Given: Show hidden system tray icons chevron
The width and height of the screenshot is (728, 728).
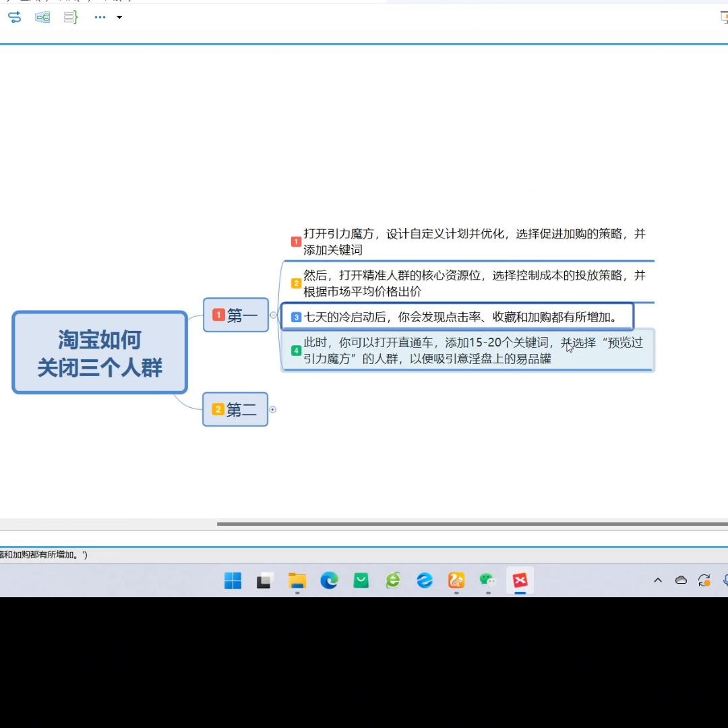Looking at the screenshot, I should click(658, 580).
